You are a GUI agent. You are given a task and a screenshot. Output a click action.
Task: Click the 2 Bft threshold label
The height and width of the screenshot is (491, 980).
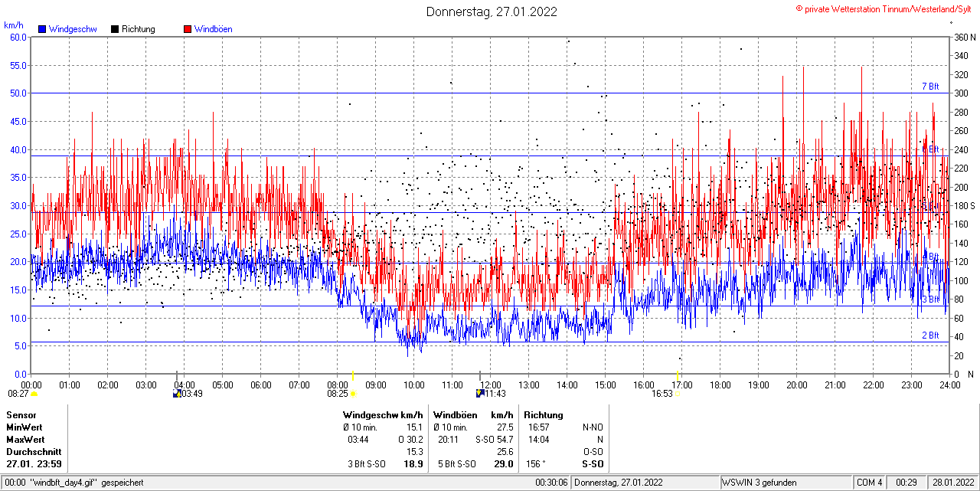click(930, 336)
